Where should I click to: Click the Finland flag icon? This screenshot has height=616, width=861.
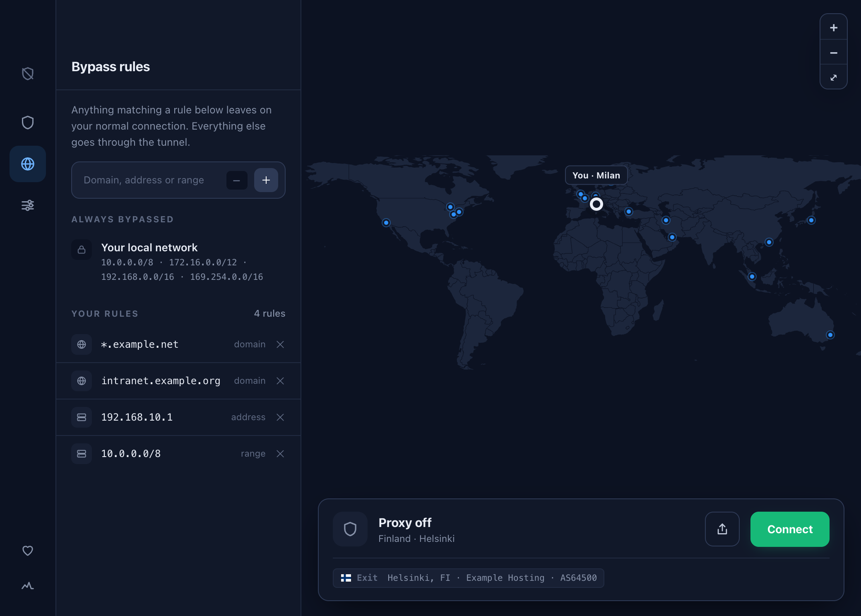click(x=346, y=578)
